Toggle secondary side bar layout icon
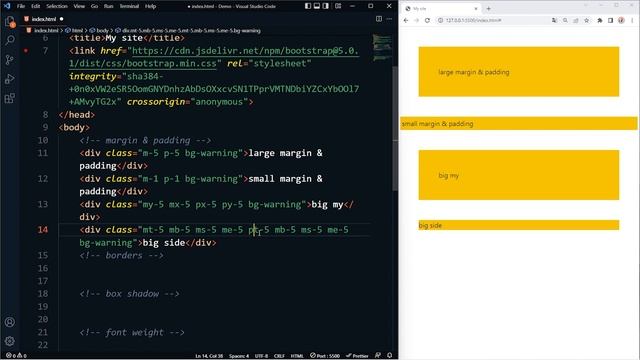This screenshot has height=360, width=640. (326, 6)
